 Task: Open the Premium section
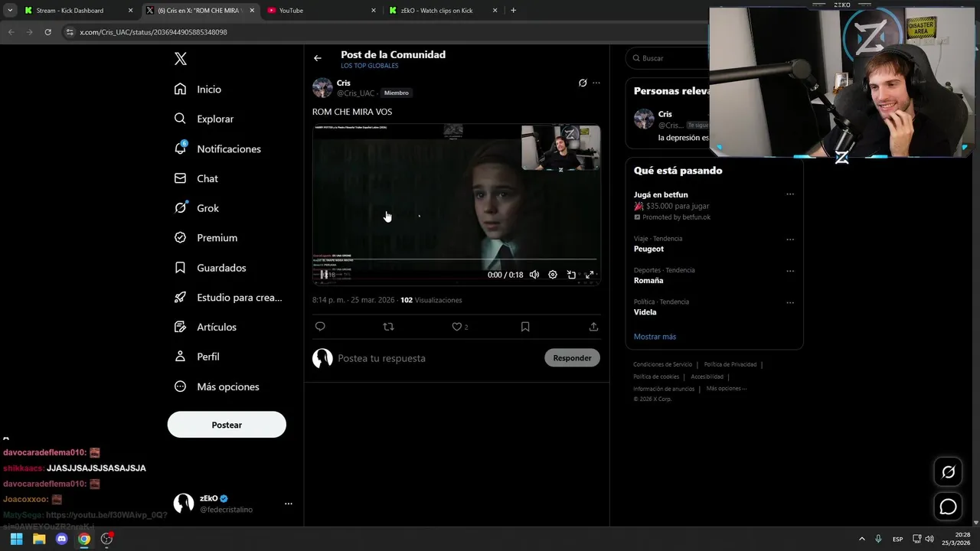pyautogui.click(x=205, y=238)
